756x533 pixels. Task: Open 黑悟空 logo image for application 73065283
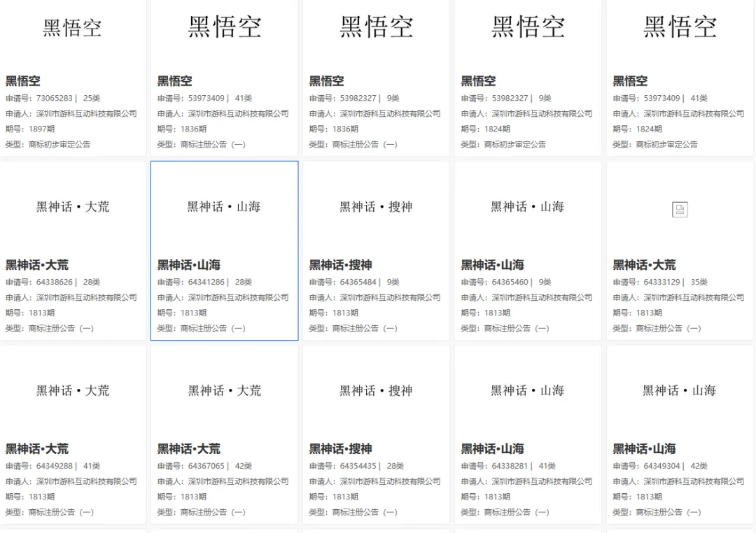pyautogui.click(x=72, y=27)
